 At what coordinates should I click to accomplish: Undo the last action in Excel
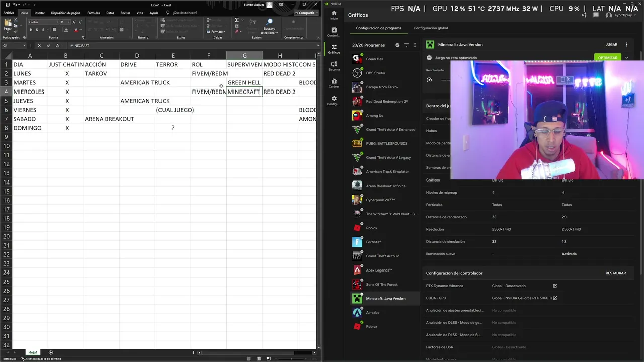15,5
